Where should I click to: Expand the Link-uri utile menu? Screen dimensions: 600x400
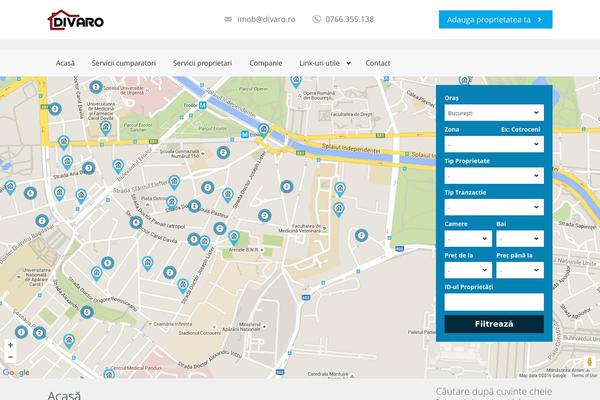tap(325, 63)
